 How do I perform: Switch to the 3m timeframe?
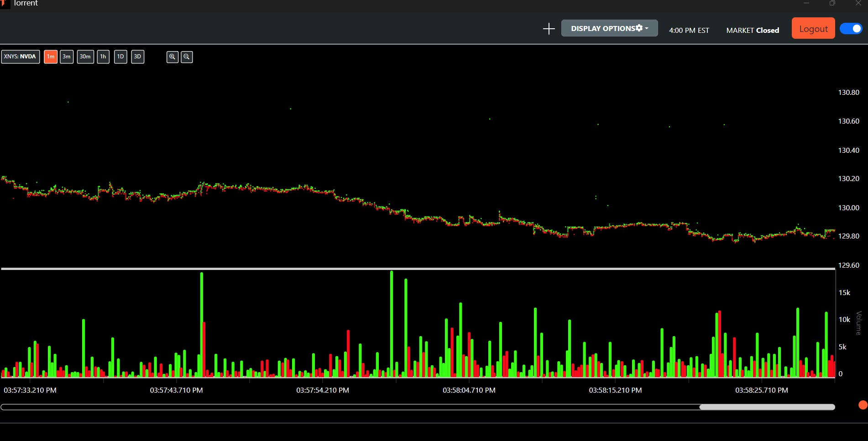pyautogui.click(x=67, y=57)
